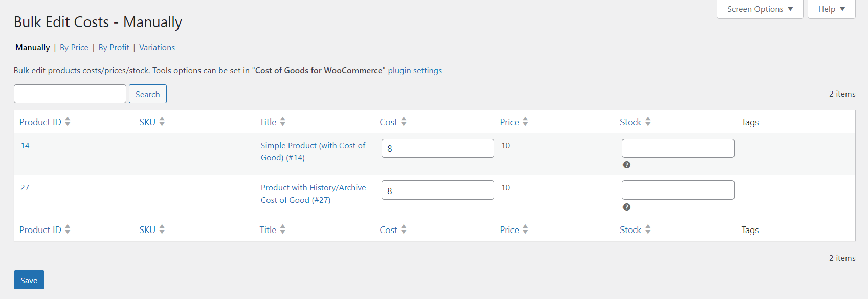
Task: Sort table by header Stock label
Action: (x=631, y=122)
